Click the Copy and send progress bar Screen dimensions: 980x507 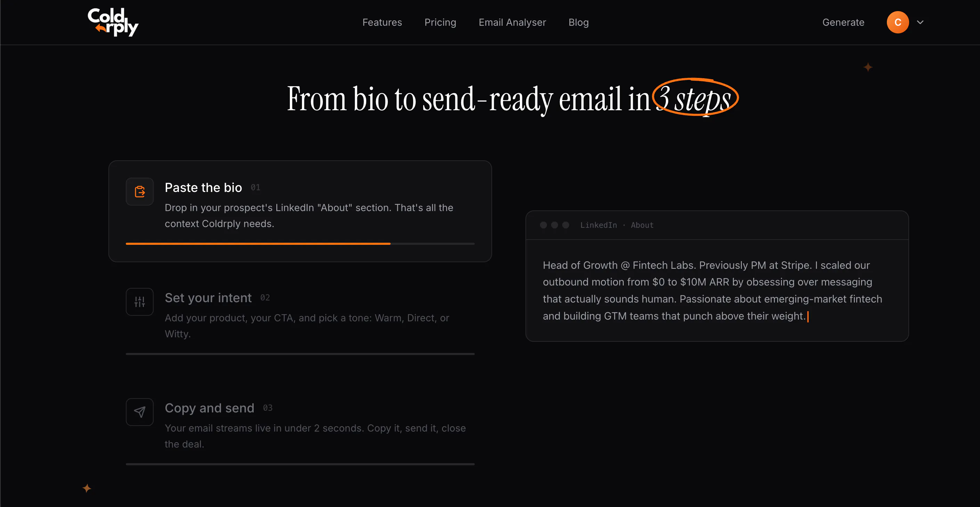click(300, 464)
